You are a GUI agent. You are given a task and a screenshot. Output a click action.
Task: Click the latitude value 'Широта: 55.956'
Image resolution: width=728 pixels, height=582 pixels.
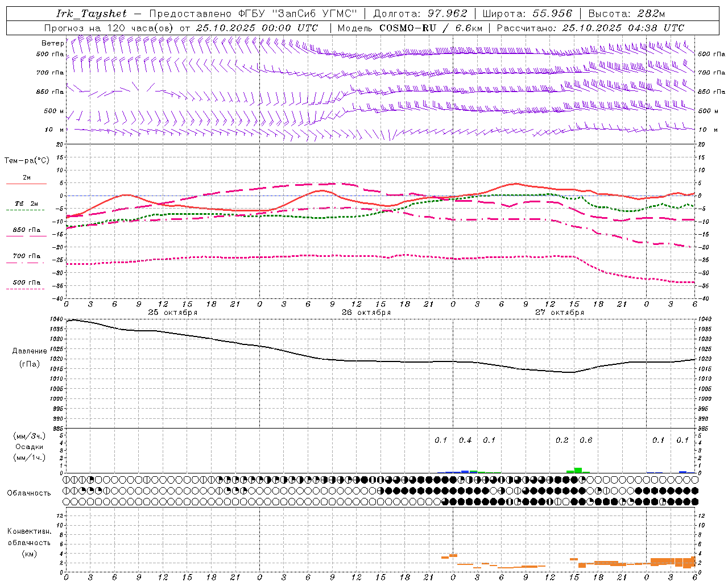click(x=527, y=14)
